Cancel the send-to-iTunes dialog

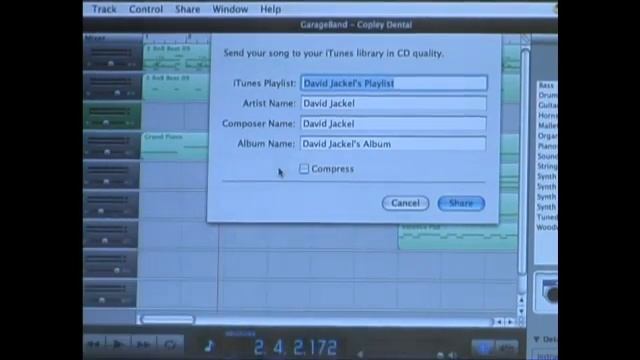(405, 203)
